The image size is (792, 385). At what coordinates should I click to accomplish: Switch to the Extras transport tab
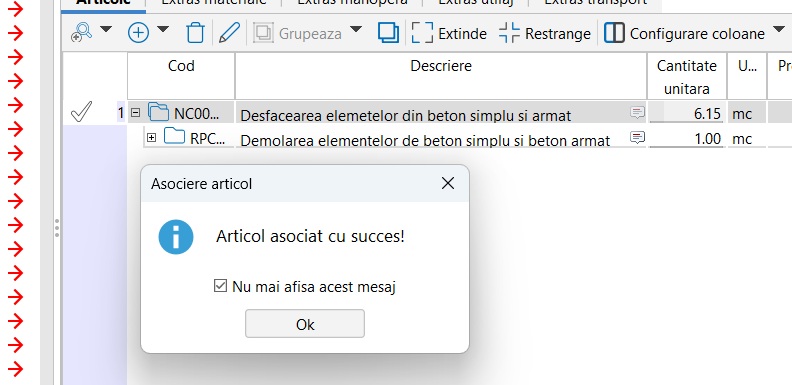595,3
